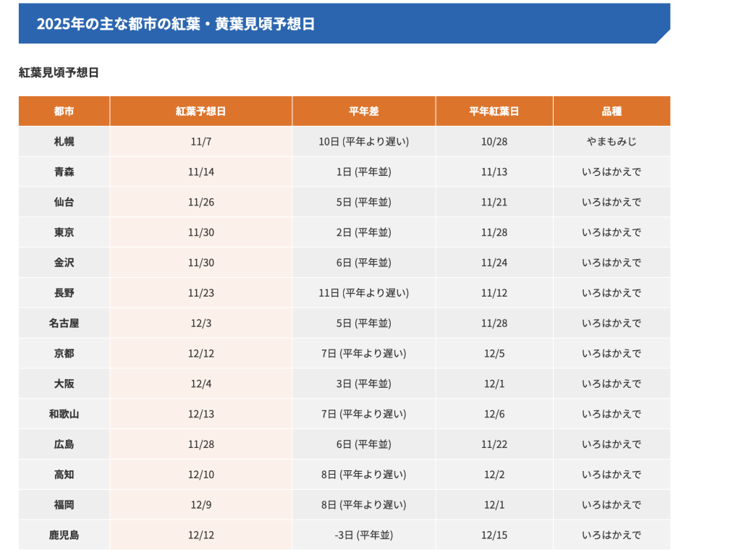
Task: Select the 京都 city cell
Action: click(x=64, y=354)
